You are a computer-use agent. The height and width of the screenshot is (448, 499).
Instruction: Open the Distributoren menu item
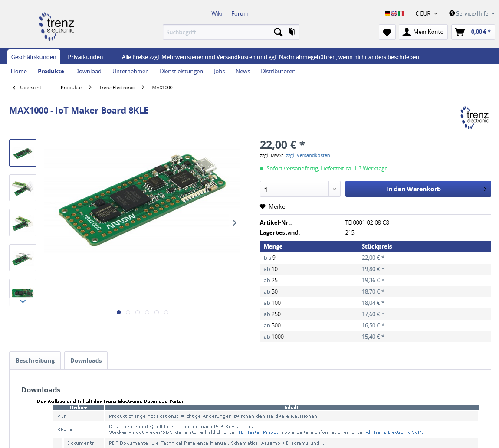(278, 71)
